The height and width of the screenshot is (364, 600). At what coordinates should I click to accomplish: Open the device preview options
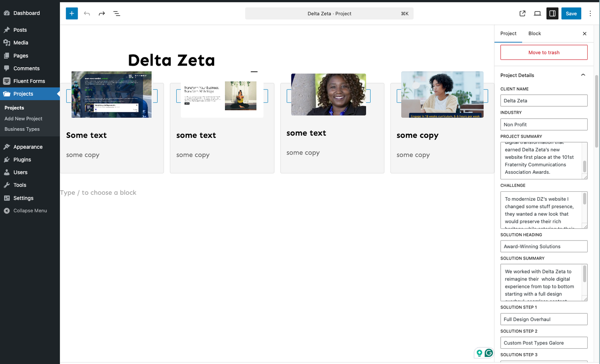[537, 13]
